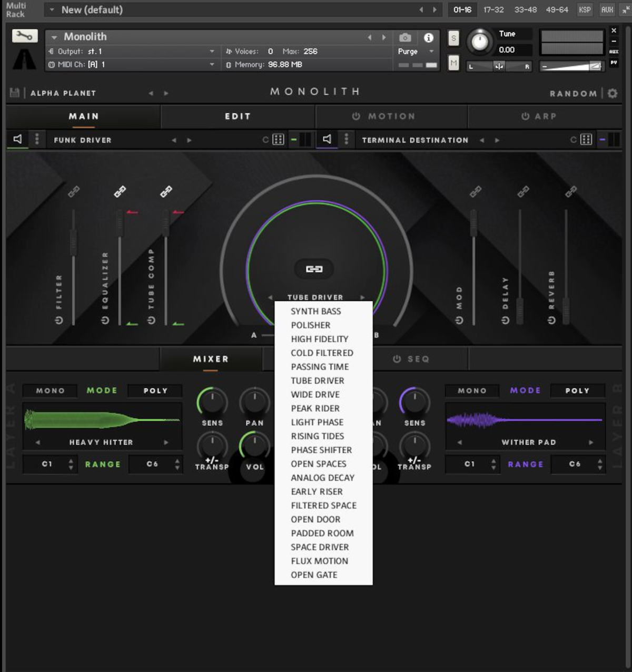
Task: Expand the Output st. 1 dropdown
Action: (212, 51)
